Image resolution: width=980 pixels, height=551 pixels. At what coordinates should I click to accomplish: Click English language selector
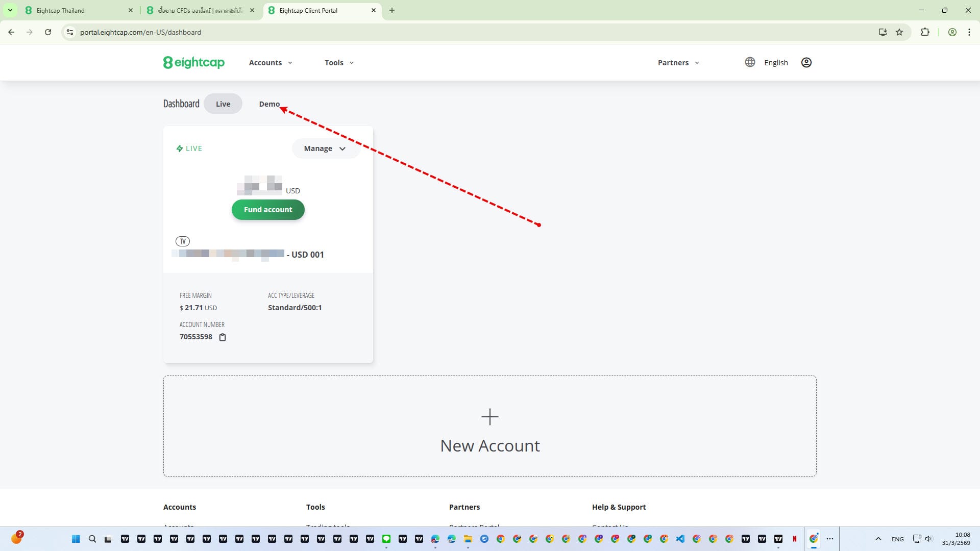point(775,63)
